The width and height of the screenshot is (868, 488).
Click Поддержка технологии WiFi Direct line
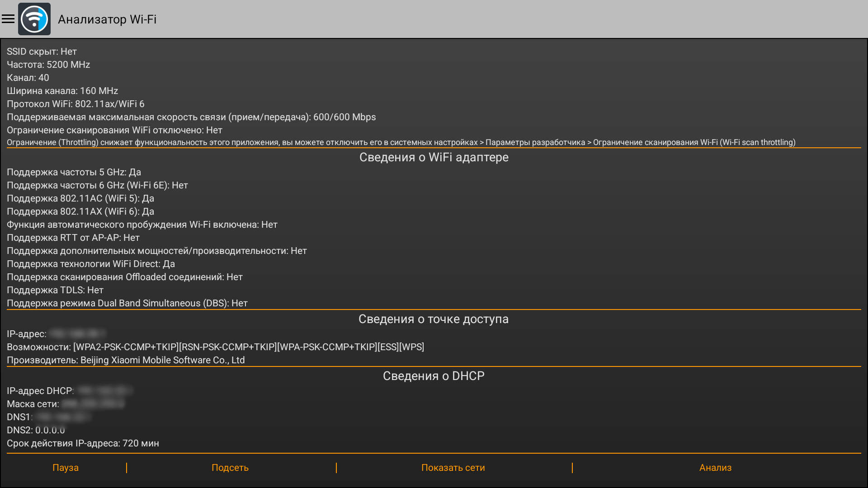[x=90, y=264]
